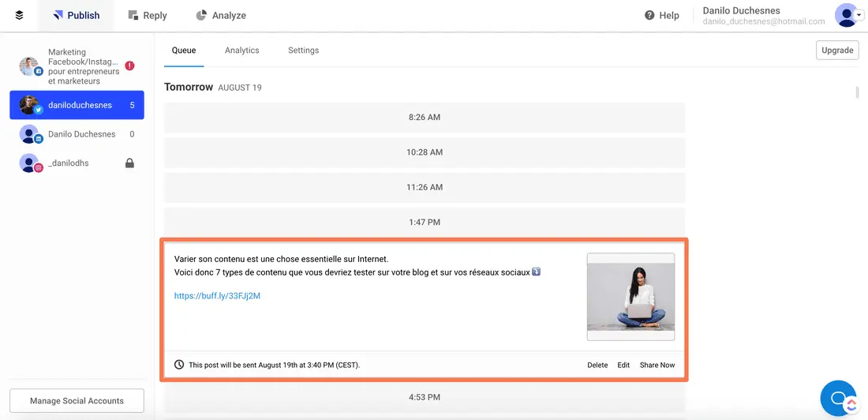The image size is (868, 420).
Task: Open the Analytics tab
Action: pyautogui.click(x=241, y=51)
